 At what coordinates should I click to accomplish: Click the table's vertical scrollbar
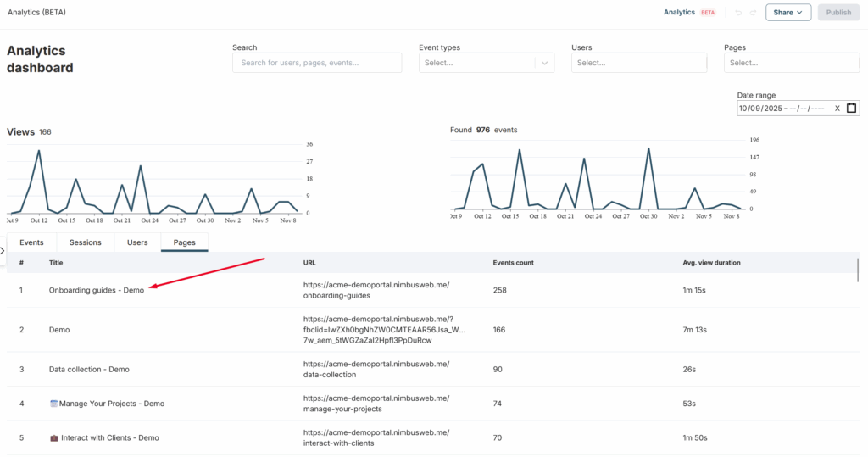tap(858, 270)
